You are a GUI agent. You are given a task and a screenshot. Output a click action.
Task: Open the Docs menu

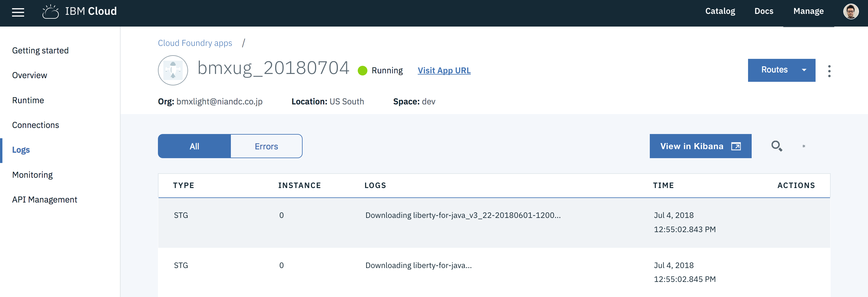[763, 11]
